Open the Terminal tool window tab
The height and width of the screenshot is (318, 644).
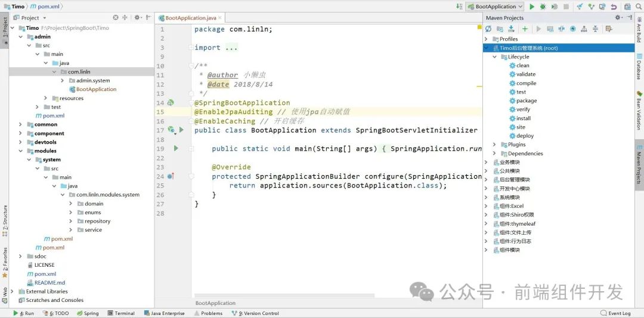(x=121, y=313)
